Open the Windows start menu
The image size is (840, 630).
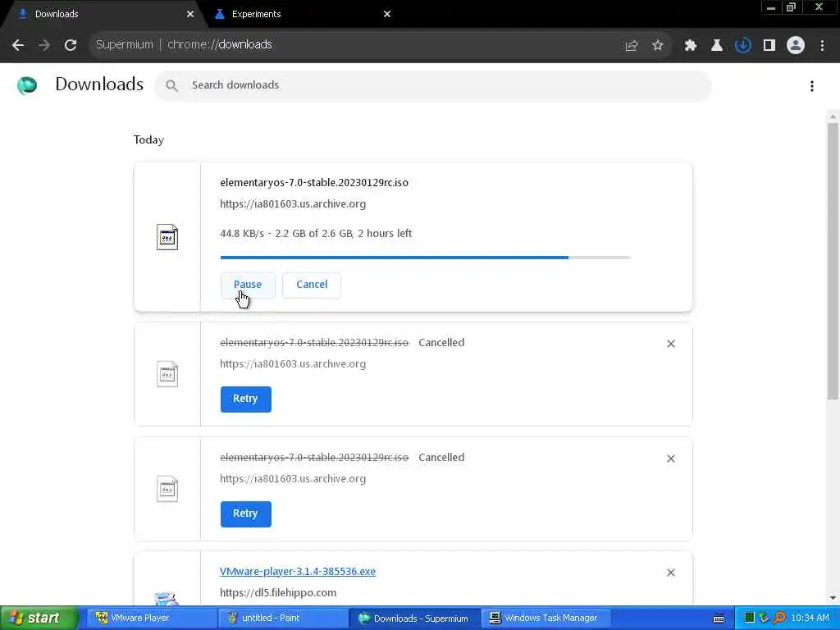pos(39,619)
